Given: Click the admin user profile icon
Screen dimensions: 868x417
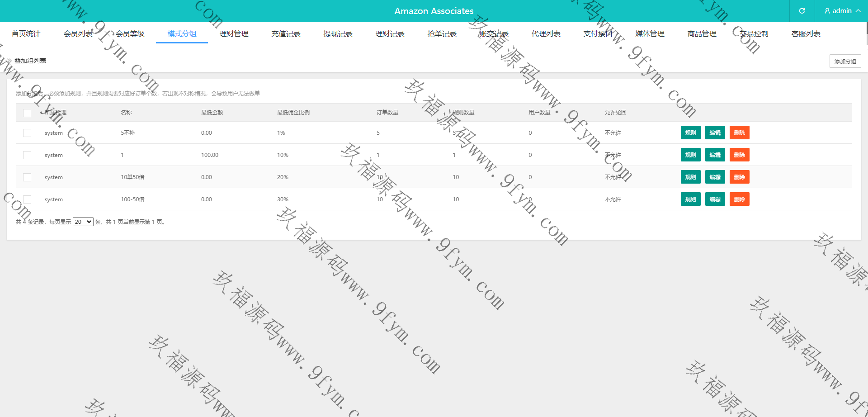Looking at the screenshot, I should point(827,11).
